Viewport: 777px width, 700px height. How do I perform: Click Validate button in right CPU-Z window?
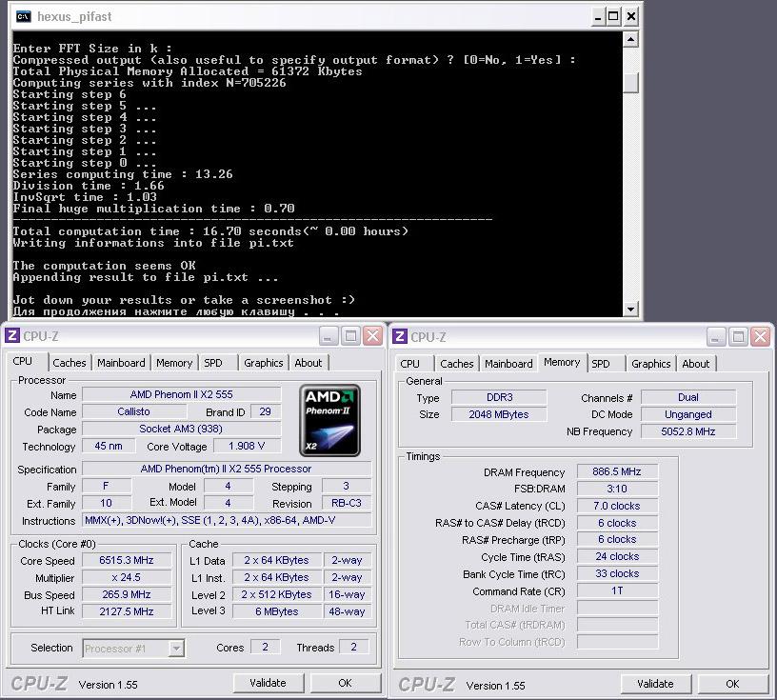[x=655, y=684]
